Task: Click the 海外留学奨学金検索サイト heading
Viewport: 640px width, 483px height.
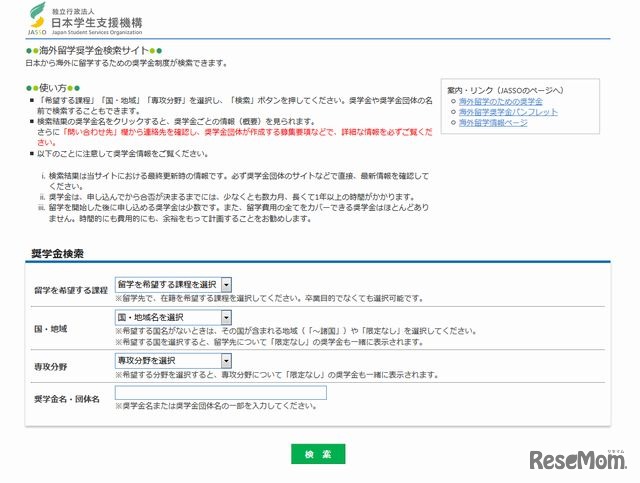Action: click(x=94, y=51)
